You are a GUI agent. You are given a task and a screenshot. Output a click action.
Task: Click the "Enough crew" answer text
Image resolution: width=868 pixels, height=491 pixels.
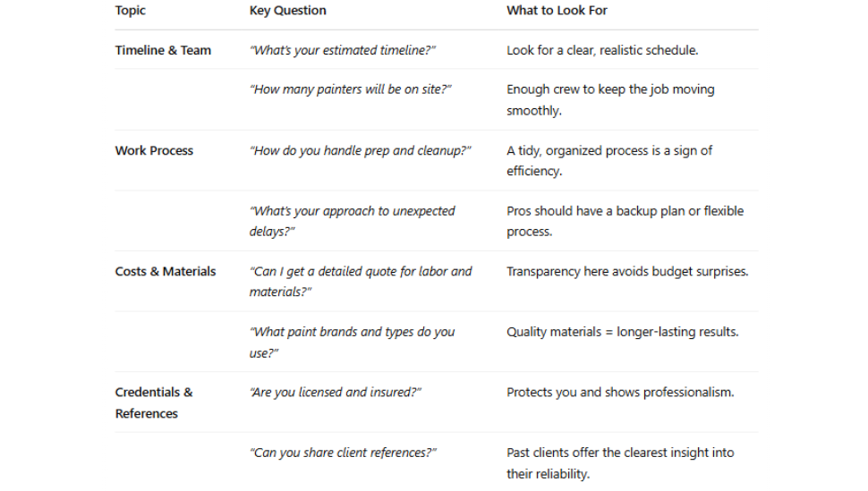(610, 99)
